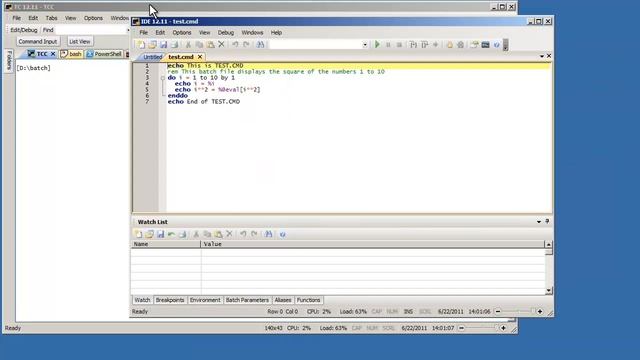Select the test.cmd editor tab
This screenshot has height=360, width=640.
(181, 57)
